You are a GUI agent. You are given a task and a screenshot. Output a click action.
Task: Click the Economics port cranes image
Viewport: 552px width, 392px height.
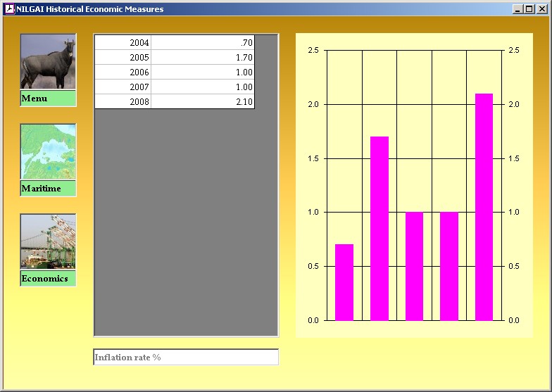(x=48, y=241)
